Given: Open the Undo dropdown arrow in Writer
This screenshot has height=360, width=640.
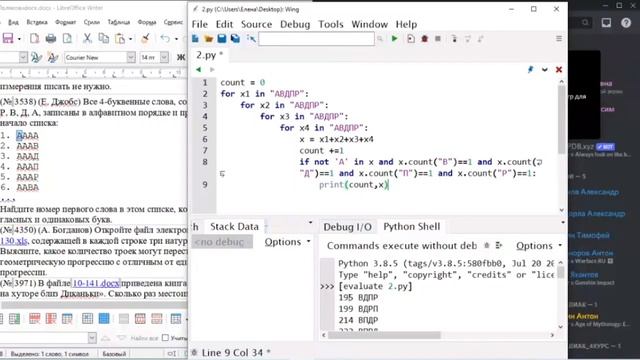Looking at the screenshot, I should [x=176, y=39].
